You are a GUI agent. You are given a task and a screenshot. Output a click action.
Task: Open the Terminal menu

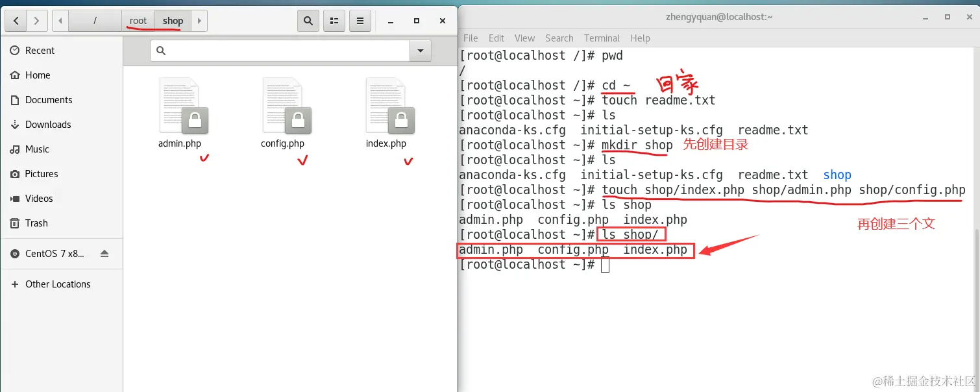click(602, 38)
